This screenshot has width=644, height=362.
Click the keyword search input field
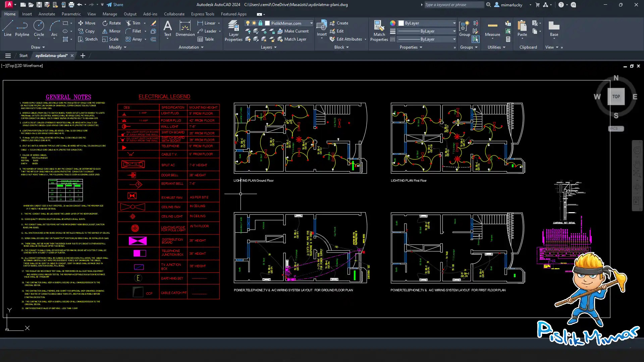453,5
